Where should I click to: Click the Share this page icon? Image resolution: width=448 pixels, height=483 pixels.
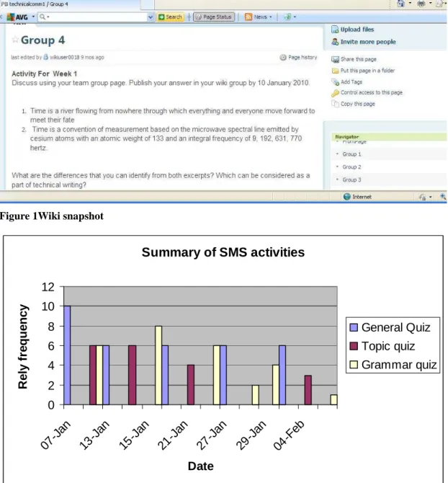pos(335,59)
